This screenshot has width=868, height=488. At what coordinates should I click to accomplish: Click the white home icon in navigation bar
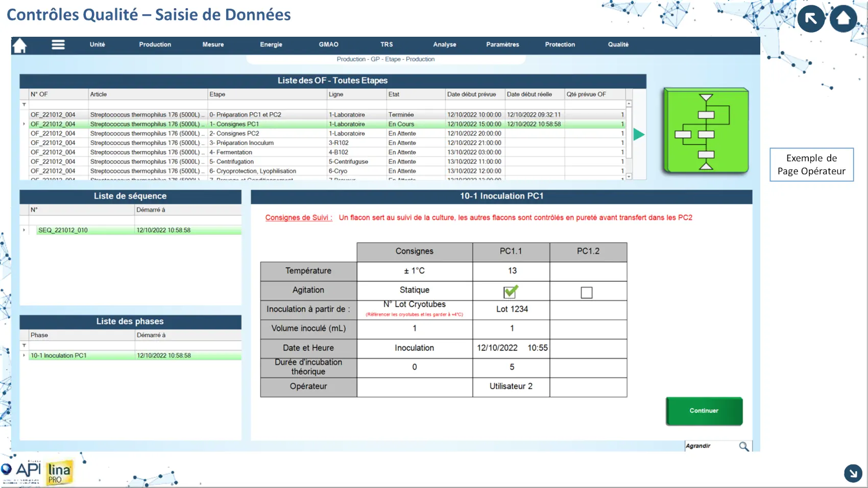(x=19, y=45)
